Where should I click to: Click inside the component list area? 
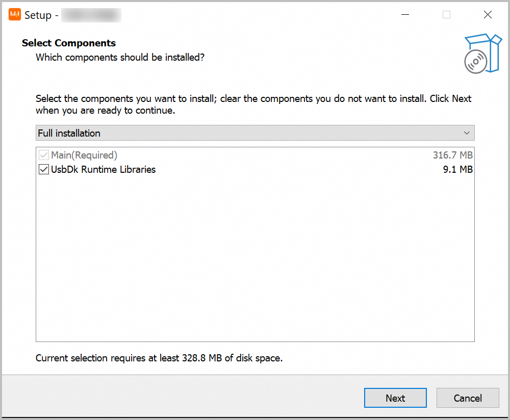[x=255, y=255]
